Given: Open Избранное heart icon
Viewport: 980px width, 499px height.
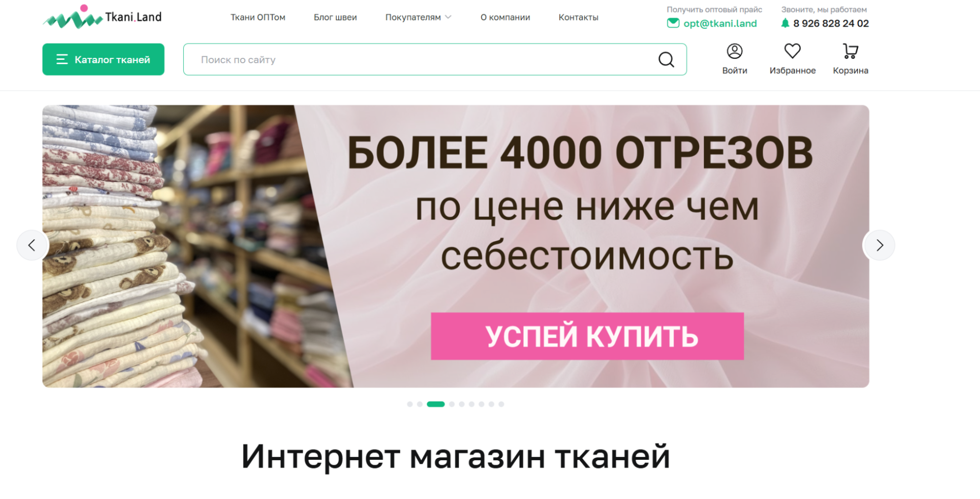Looking at the screenshot, I should tap(792, 51).
